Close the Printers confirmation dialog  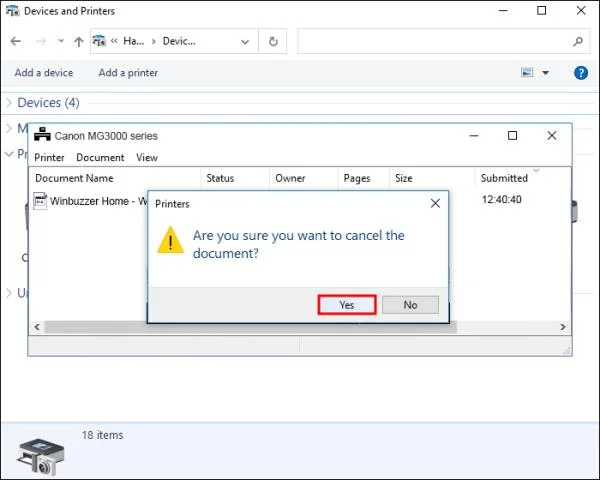click(x=435, y=203)
